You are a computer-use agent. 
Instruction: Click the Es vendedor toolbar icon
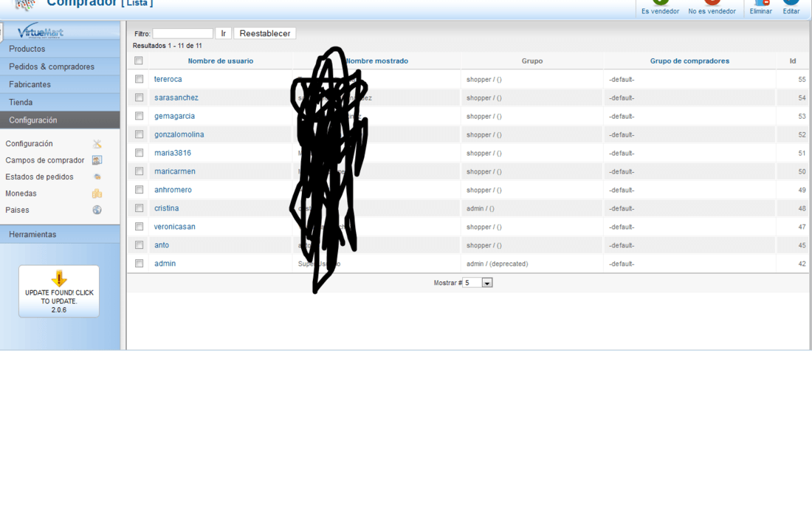[x=660, y=2]
